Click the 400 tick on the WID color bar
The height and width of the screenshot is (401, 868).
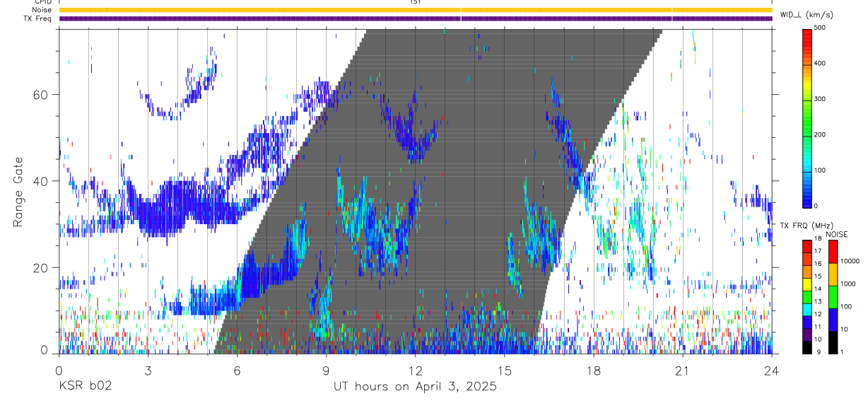pos(821,63)
